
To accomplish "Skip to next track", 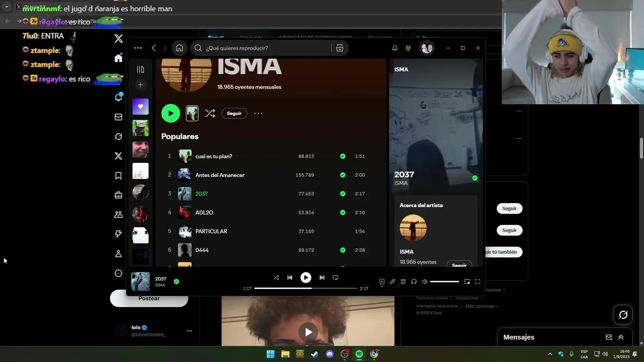I will (322, 278).
